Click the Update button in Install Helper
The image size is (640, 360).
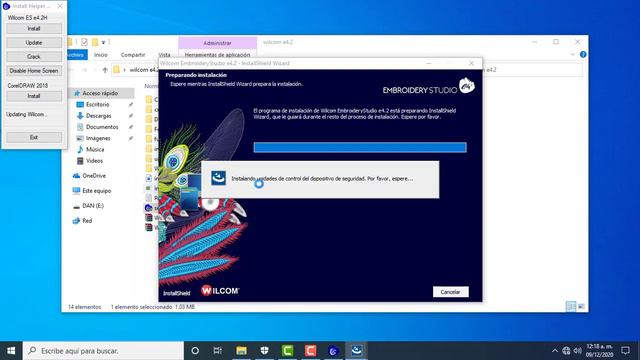[x=34, y=42]
